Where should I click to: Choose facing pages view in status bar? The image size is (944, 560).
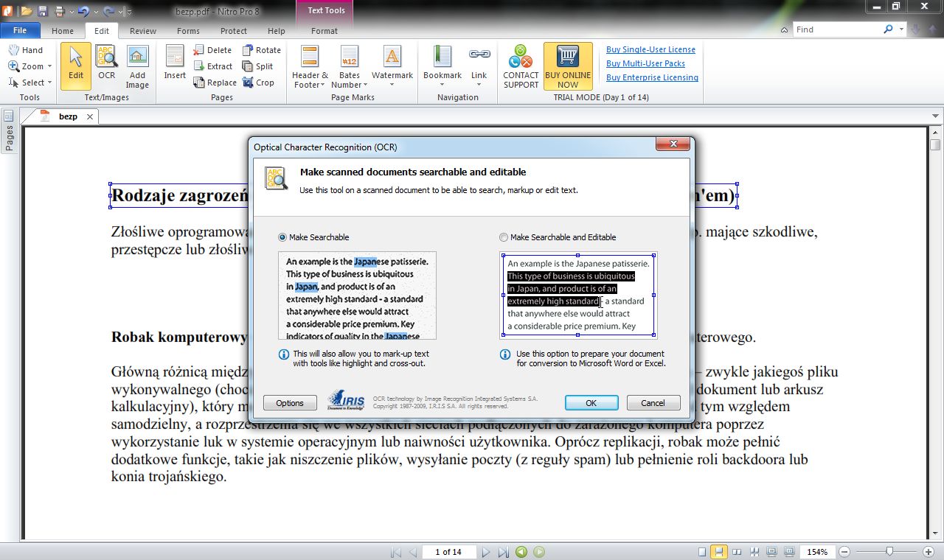[737, 552]
